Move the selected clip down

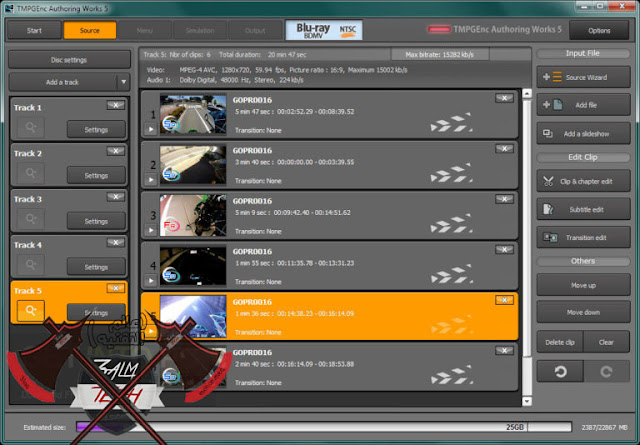[583, 312]
